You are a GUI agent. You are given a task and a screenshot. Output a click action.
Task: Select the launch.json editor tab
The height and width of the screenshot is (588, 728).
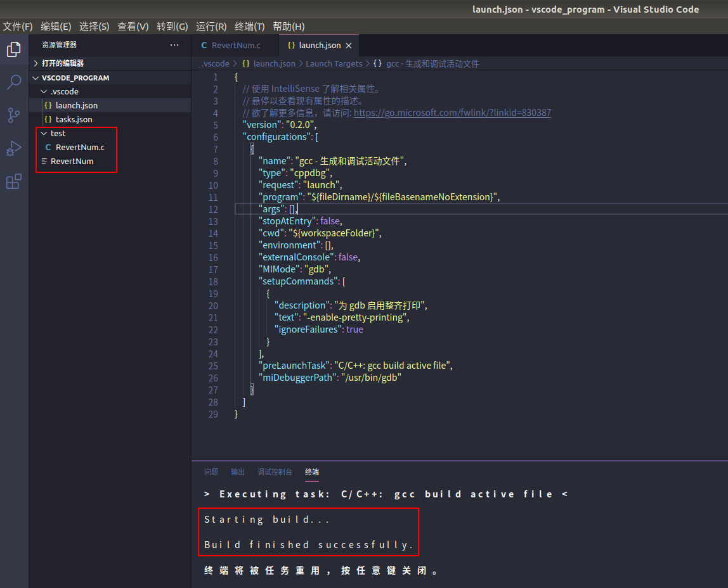(x=320, y=46)
